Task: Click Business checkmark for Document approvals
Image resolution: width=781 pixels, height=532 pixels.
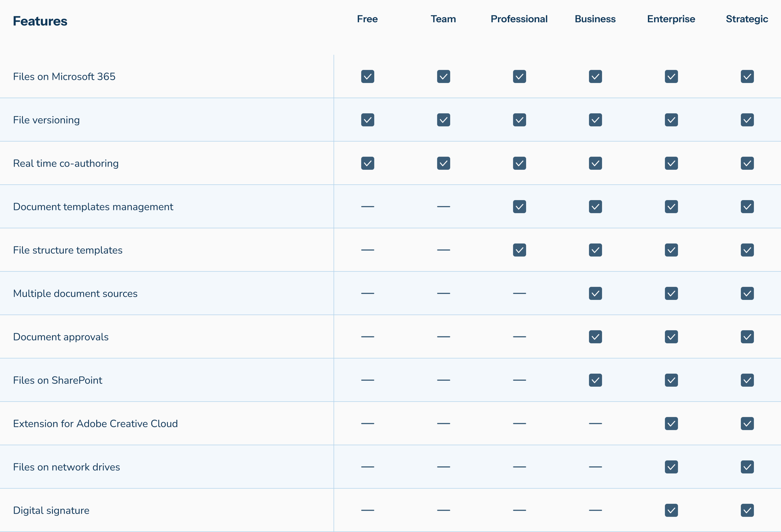Action: (x=596, y=337)
